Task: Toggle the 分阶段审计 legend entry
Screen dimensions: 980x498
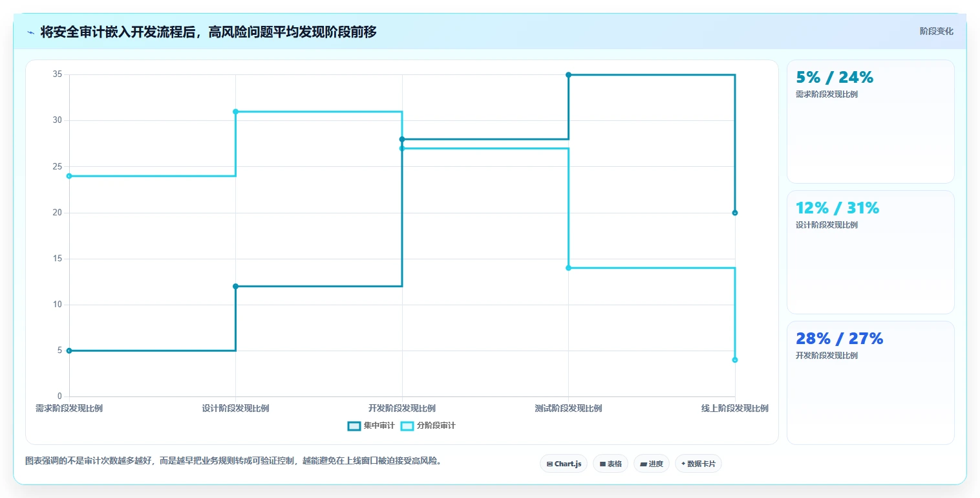Action: pos(428,426)
